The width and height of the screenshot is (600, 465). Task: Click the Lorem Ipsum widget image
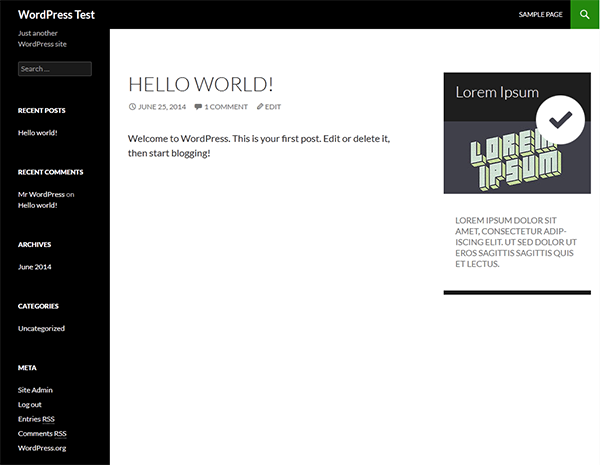point(517,158)
